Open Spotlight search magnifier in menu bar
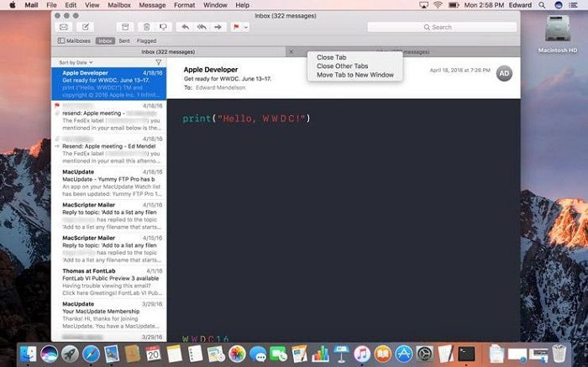The height and width of the screenshot is (367, 588). [542, 5]
